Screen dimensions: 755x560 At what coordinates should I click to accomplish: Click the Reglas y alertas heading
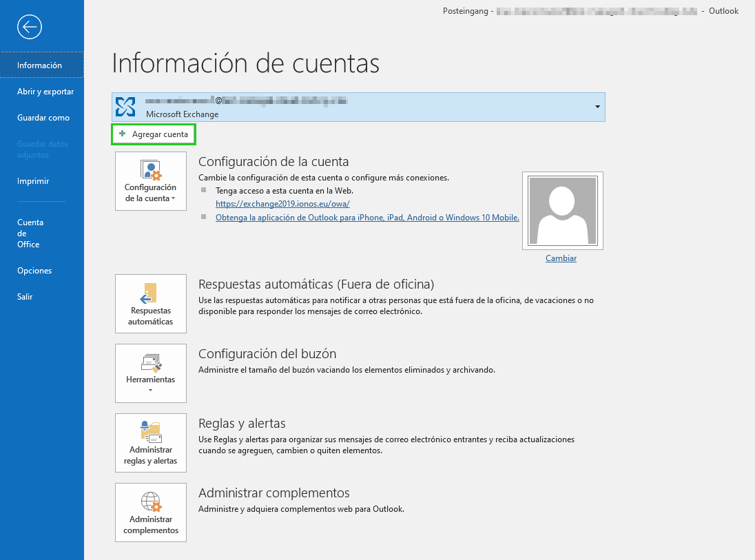coord(242,423)
